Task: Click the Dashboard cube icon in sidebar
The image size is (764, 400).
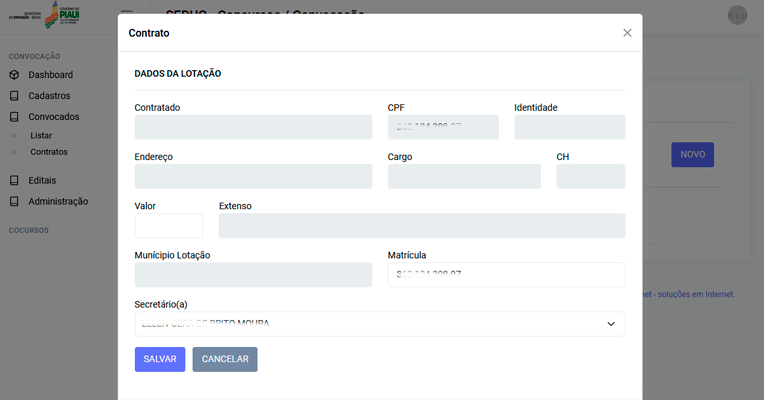Action: (x=14, y=75)
